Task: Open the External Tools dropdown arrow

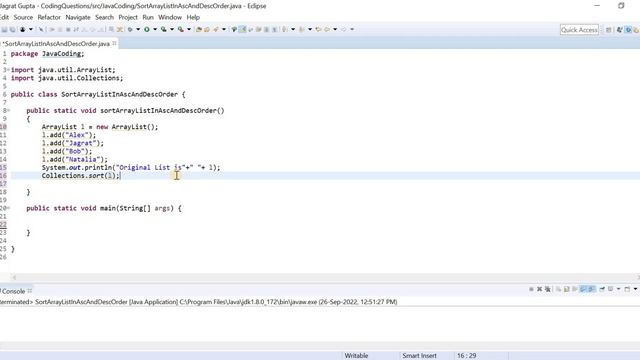Action: coord(189,29)
